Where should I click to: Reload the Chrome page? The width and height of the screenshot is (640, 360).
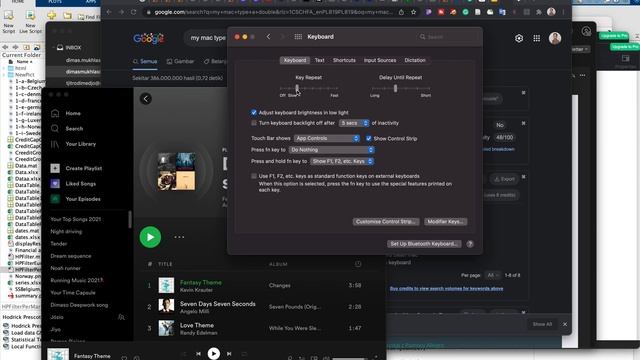(133, 12)
